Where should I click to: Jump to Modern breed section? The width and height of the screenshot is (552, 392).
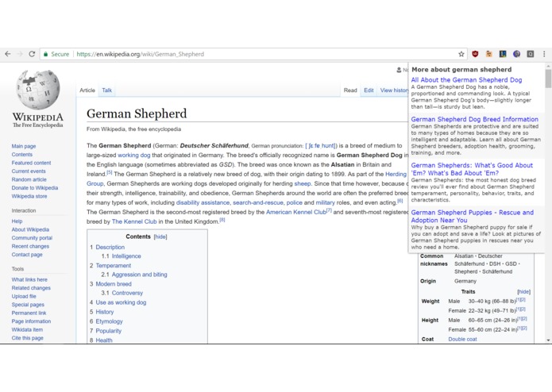[114, 284]
